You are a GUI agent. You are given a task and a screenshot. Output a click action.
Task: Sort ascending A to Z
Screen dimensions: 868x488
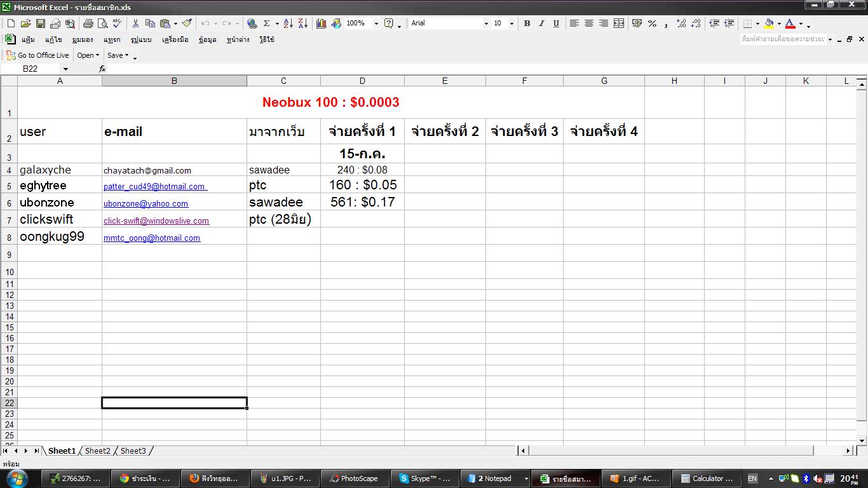(288, 24)
